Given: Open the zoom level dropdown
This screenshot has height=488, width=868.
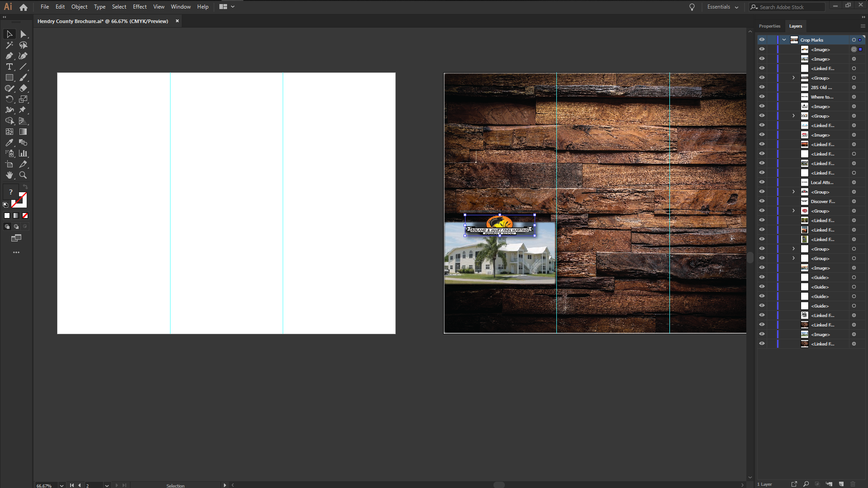Looking at the screenshot, I should point(62,485).
